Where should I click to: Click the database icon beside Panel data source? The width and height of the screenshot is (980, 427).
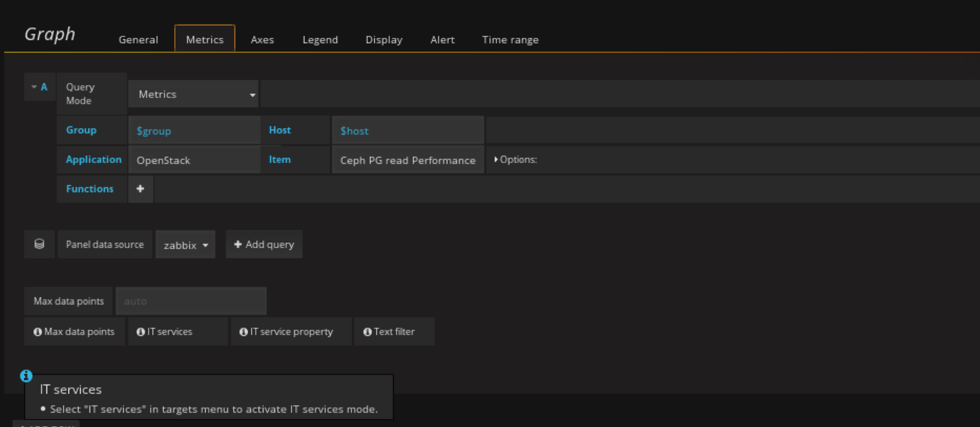point(39,244)
